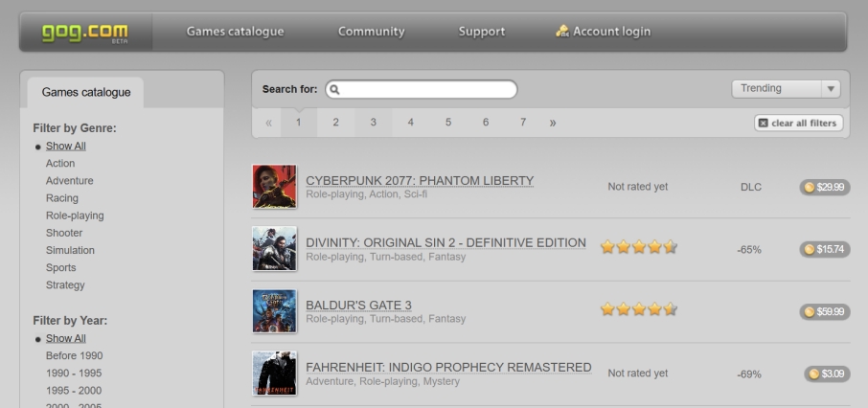Click the $15.74 price button
Viewport: 868px width, 408px height.
pyautogui.click(x=825, y=249)
